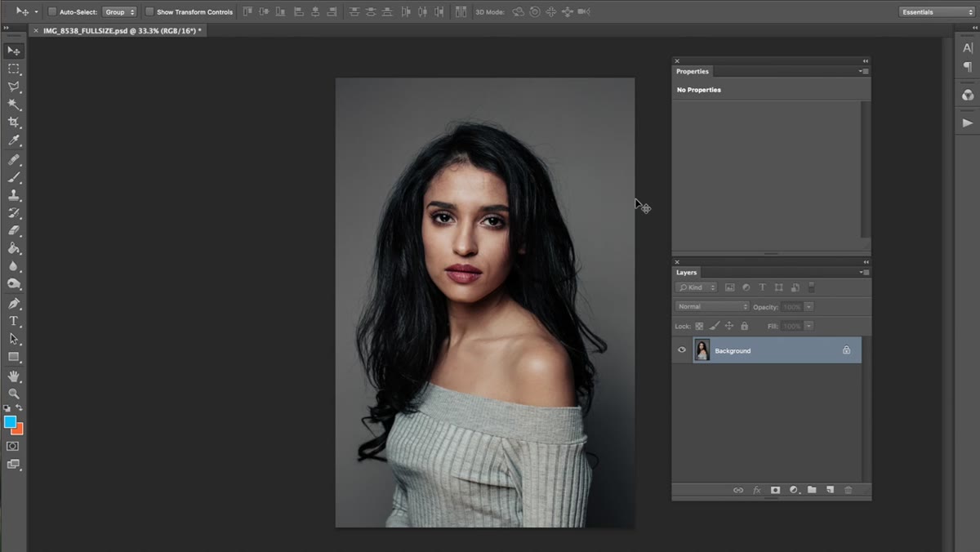980x552 pixels.
Task: Select the Rectangle shape tool
Action: [14, 357]
